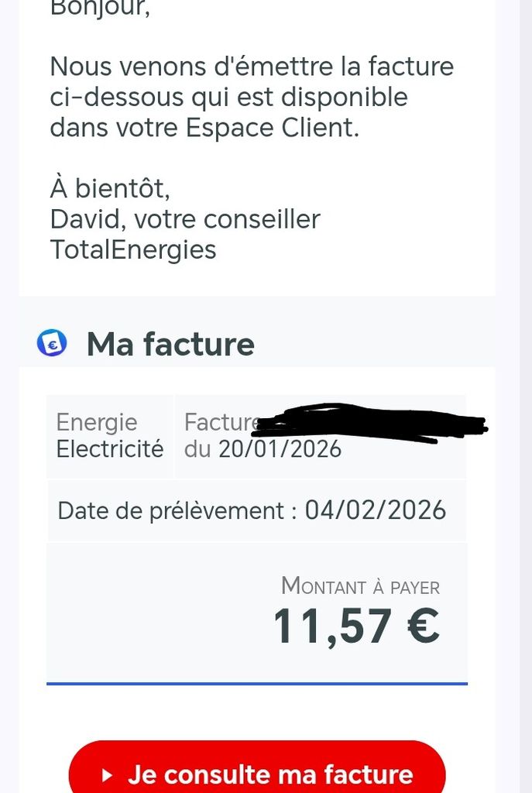532x793 pixels.
Task: Click the Date de prélèvement label
Action: [x=177, y=510]
